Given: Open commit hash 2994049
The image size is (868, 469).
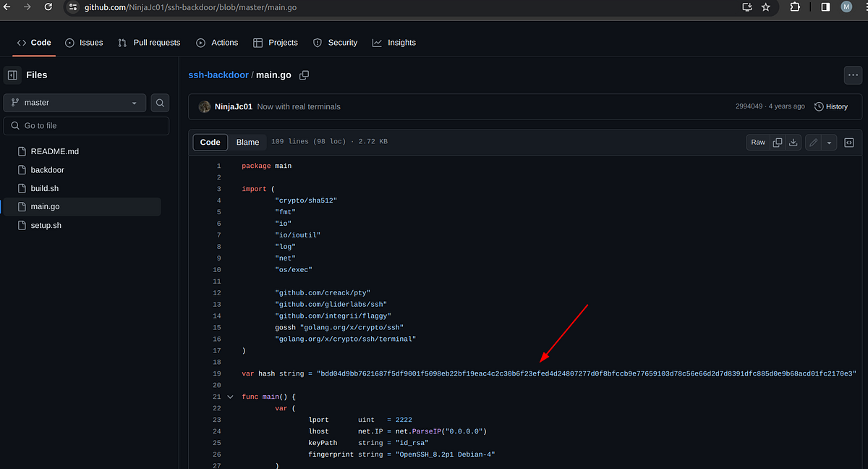Looking at the screenshot, I should pyautogui.click(x=749, y=106).
